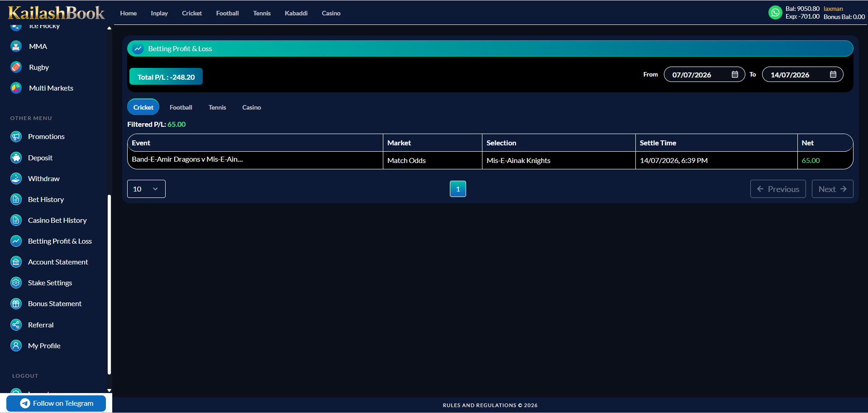The height and width of the screenshot is (413, 868).
Task: Click the Total P/L badge
Action: coord(166,77)
